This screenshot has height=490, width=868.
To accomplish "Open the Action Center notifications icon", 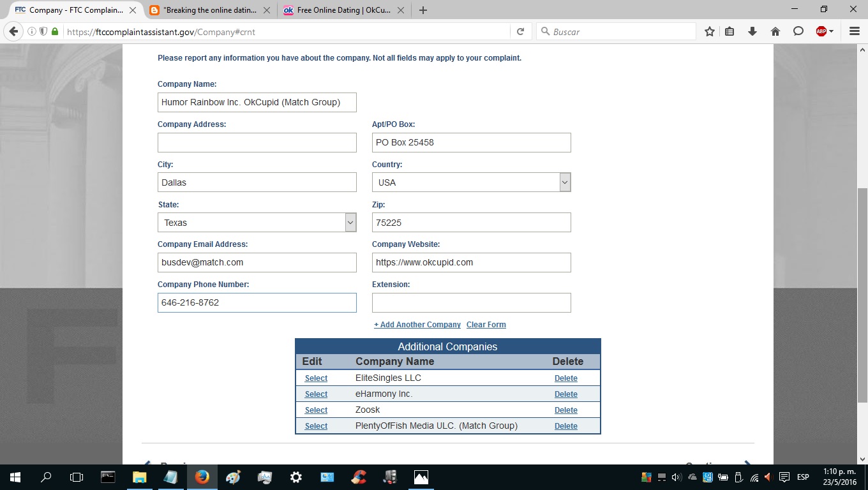I will pos(784,477).
